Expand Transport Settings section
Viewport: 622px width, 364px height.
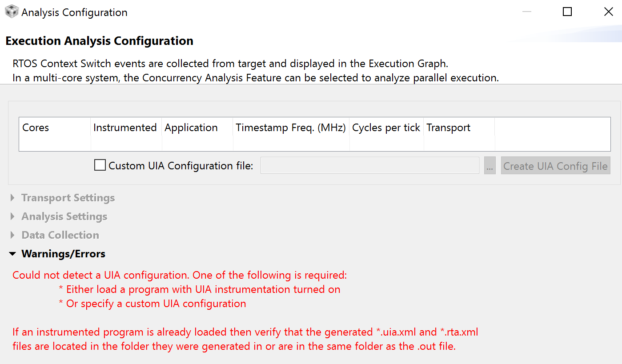coord(68,198)
